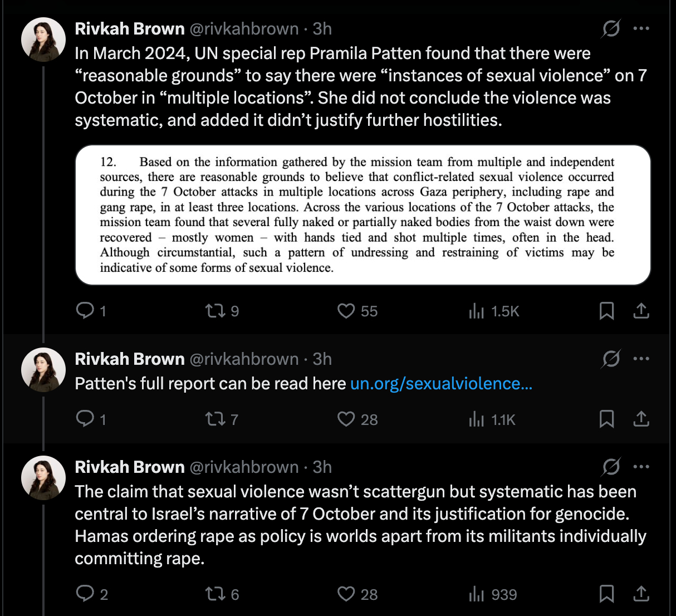This screenshot has height=616, width=676.
Task: View analytics showing 1.5K views
Action: coord(477,311)
